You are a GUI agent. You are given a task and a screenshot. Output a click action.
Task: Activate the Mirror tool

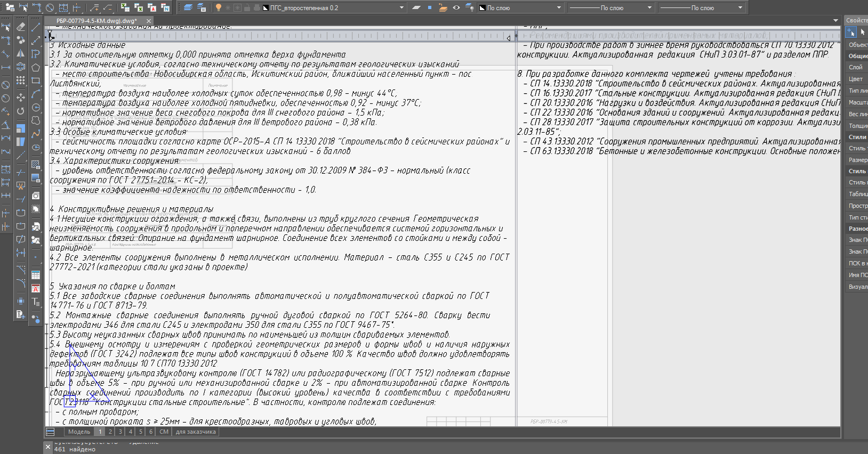[x=21, y=53]
